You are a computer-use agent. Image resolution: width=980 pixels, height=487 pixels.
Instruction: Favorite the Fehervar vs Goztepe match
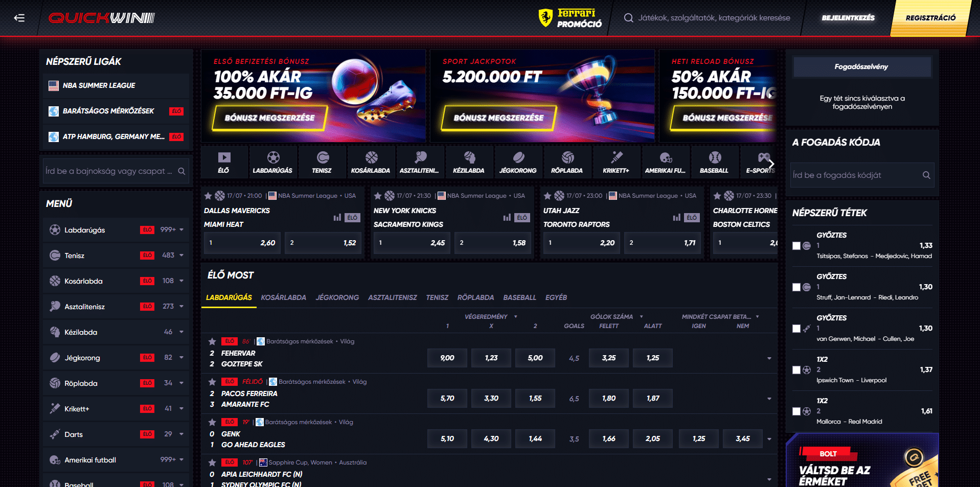point(212,341)
